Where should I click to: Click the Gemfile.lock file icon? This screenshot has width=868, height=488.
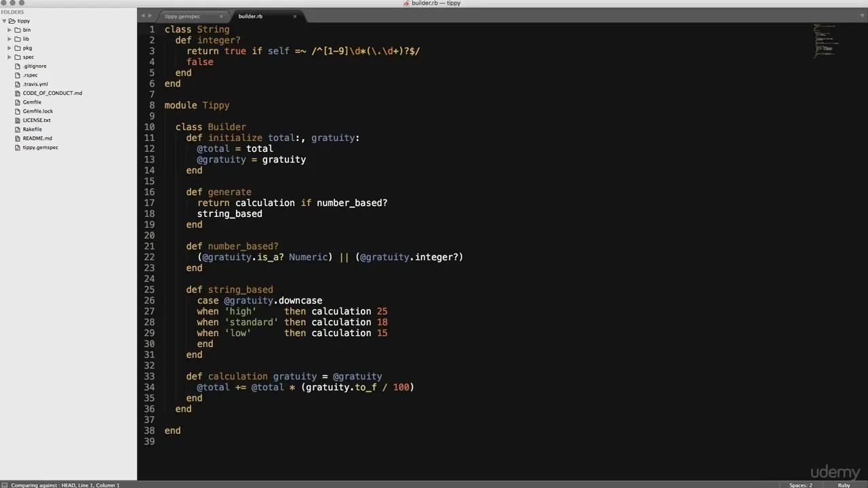click(x=18, y=111)
